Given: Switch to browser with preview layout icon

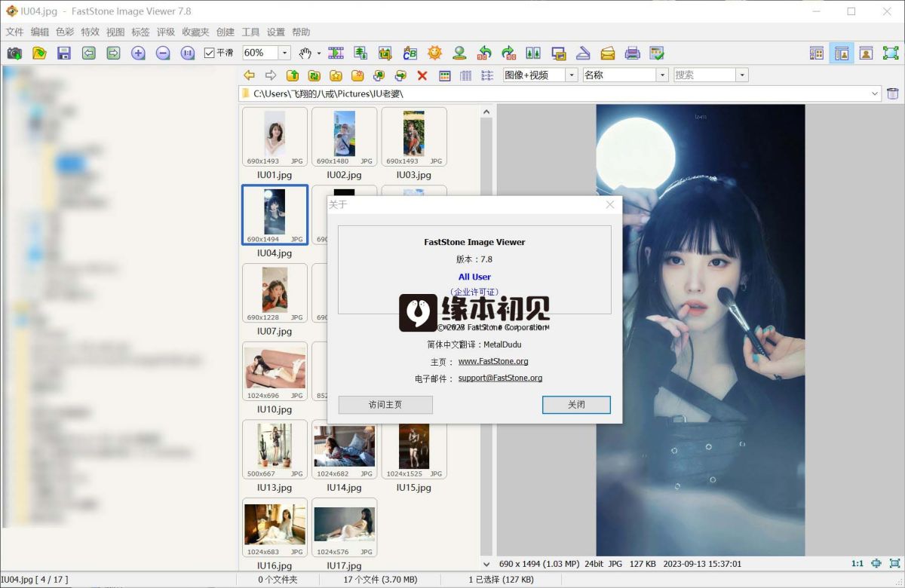Looking at the screenshot, I should tap(842, 54).
